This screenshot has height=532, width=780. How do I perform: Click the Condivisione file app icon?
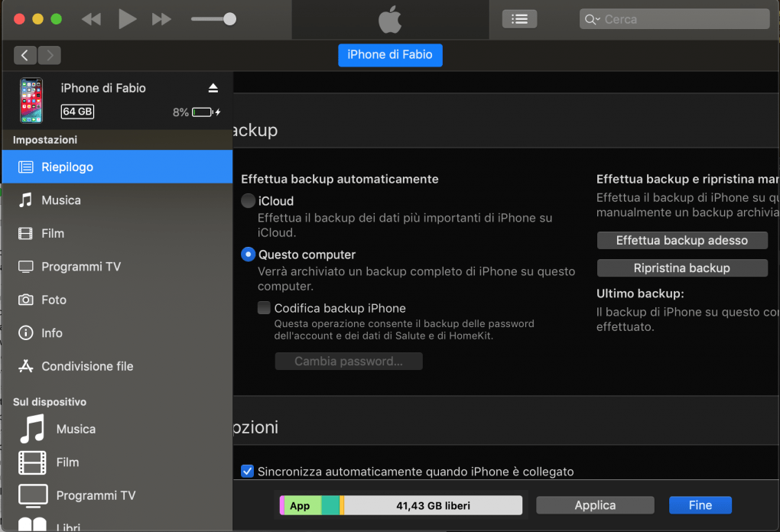(x=26, y=366)
